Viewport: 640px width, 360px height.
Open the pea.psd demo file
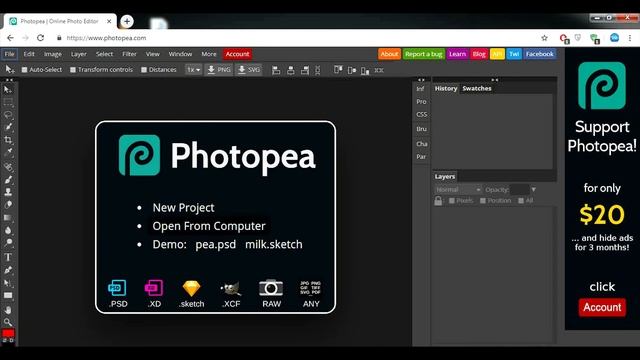point(216,244)
